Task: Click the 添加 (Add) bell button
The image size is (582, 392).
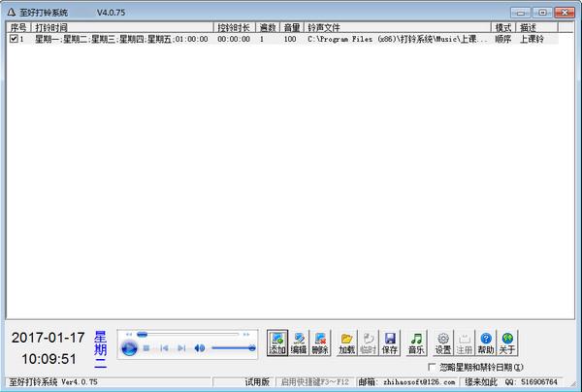Action: 277,342
